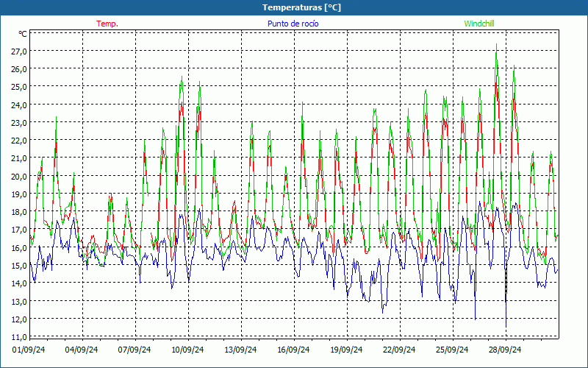
Task: Click the 13/09/24 date label
Action: coord(240,350)
